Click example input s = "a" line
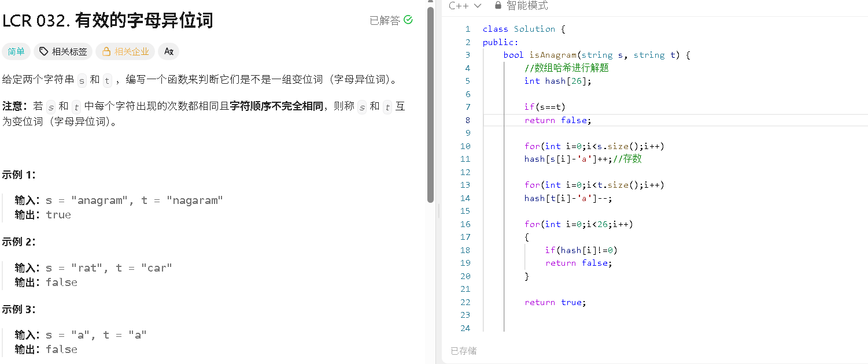The image size is (868, 364). (81, 335)
